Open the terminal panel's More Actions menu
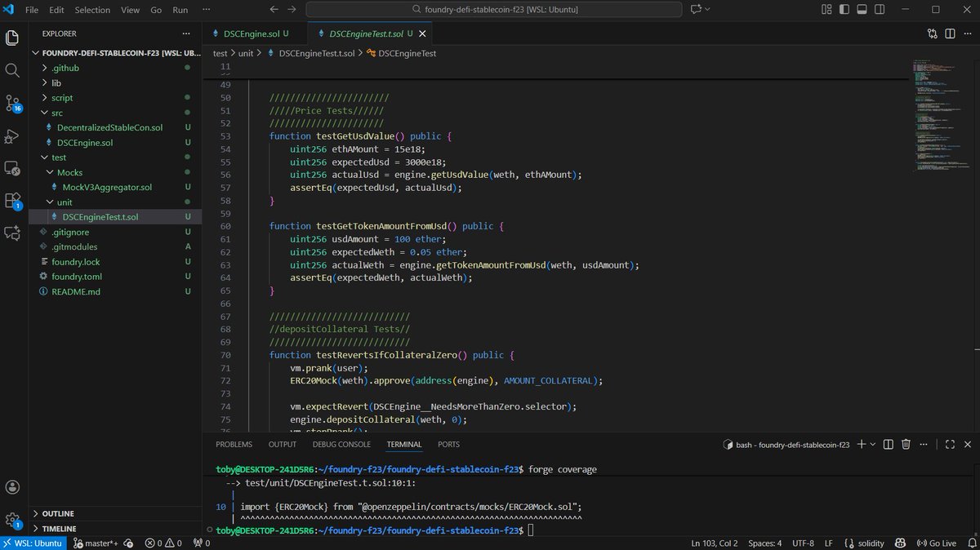 [x=923, y=444]
